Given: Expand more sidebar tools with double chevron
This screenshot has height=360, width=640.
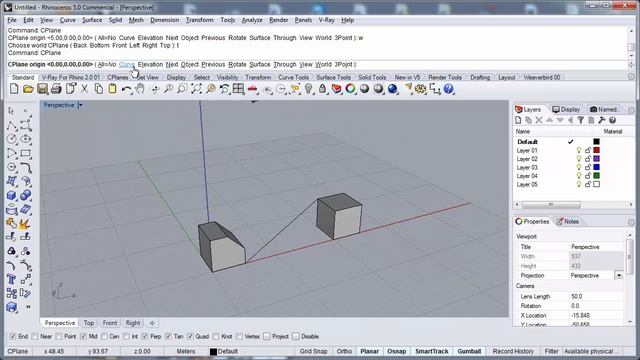Looking at the screenshot, I should pos(28,307).
